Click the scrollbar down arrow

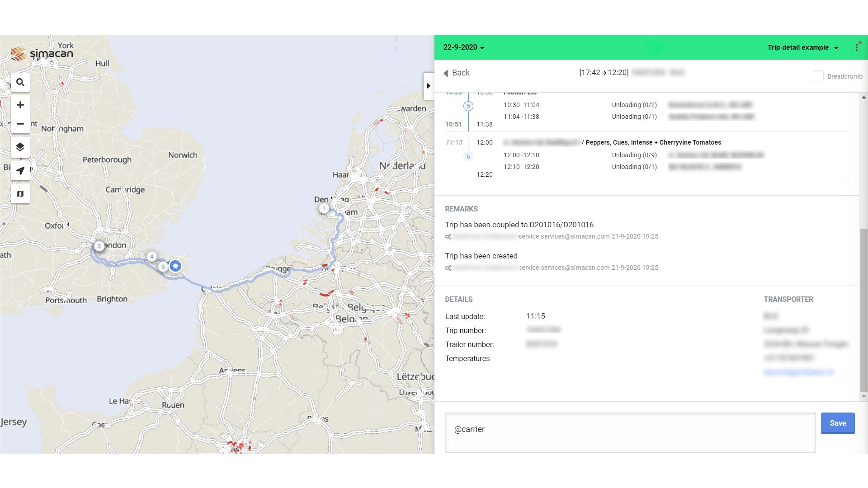[x=863, y=397]
